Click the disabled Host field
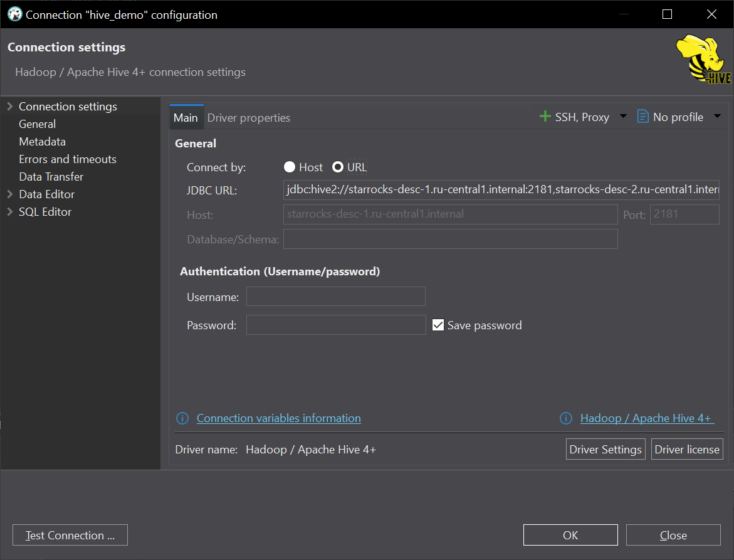This screenshot has width=734, height=560. pos(450,214)
